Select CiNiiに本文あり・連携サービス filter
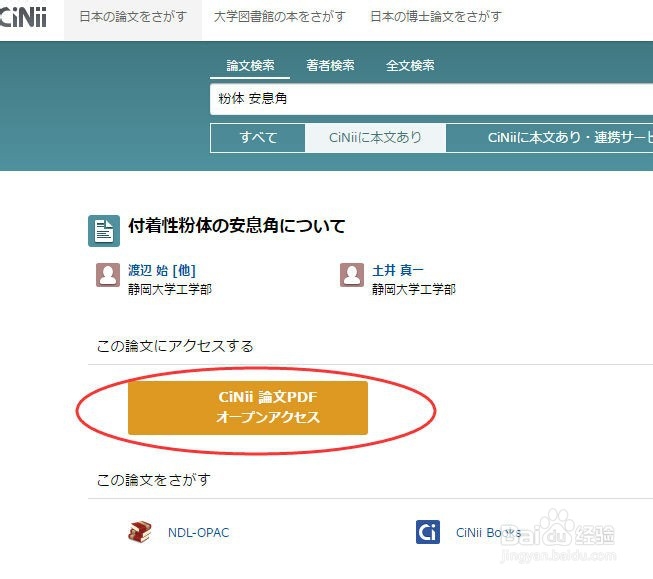Image resolution: width=653 pixels, height=579 pixels. coord(549,137)
